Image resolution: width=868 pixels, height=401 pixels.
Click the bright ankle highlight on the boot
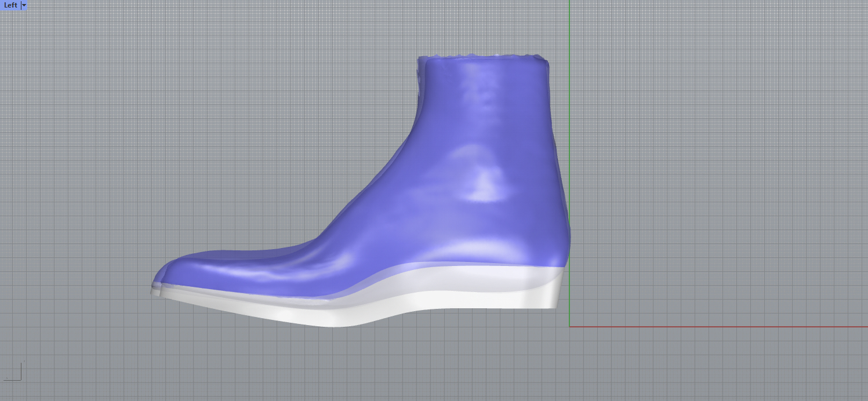(x=484, y=180)
